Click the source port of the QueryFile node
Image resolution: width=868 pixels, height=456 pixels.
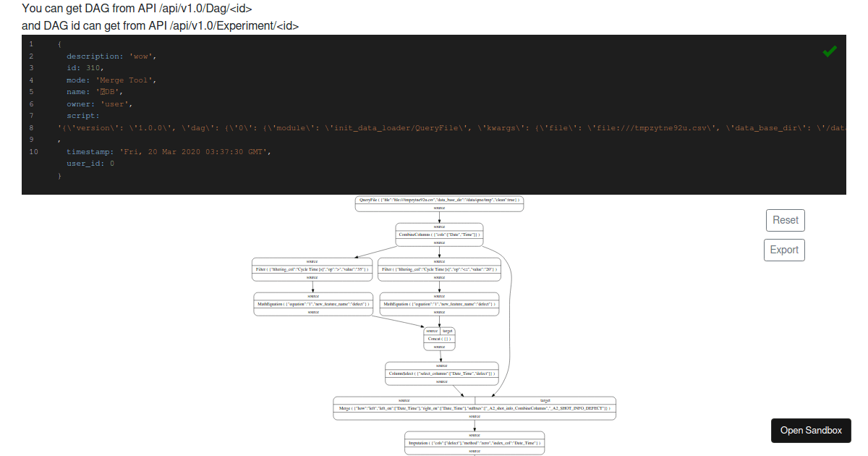coord(439,208)
